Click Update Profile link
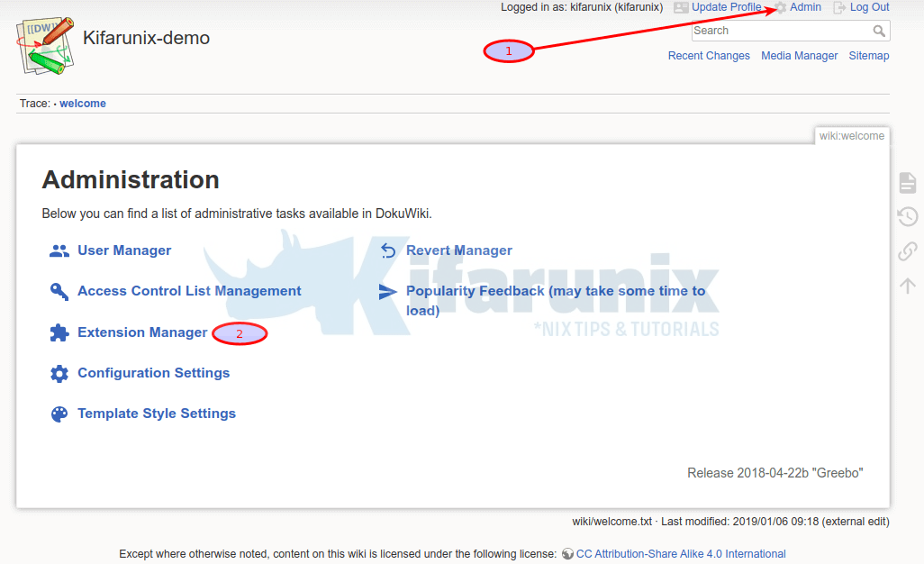This screenshot has width=924, height=564. (x=726, y=7)
